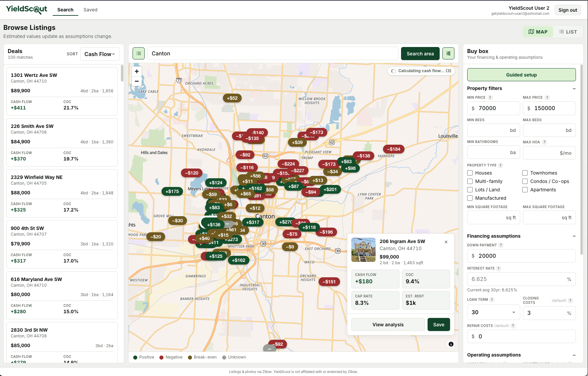
Task: Check the Manufactured property type
Action: [470, 198]
